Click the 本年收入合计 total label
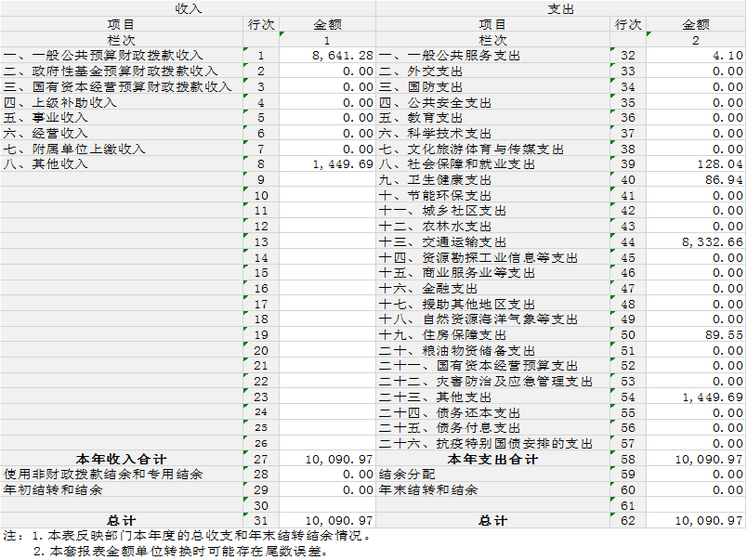 pyautogui.click(x=121, y=459)
